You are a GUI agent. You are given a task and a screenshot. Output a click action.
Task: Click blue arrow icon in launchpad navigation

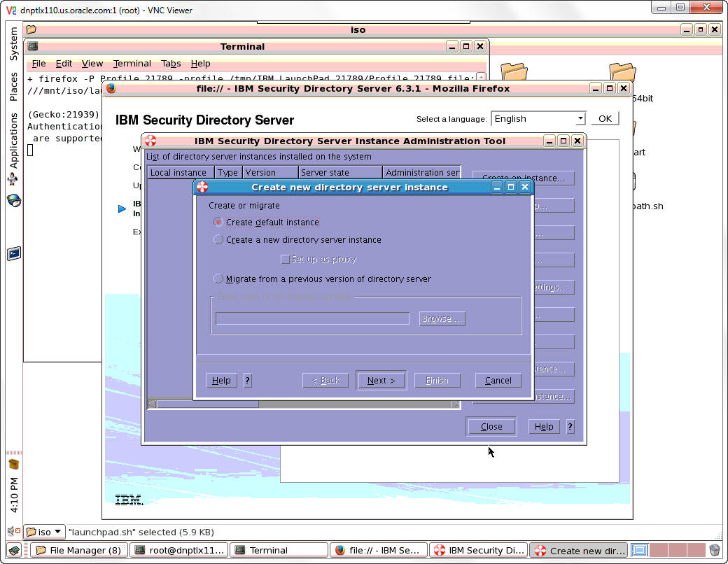click(x=122, y=209)
